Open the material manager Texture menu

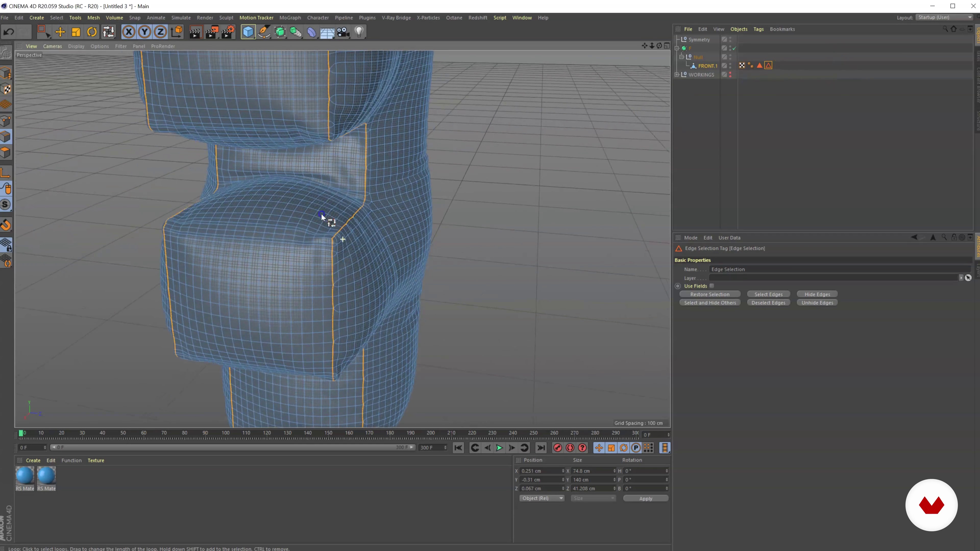click(96, 460)
